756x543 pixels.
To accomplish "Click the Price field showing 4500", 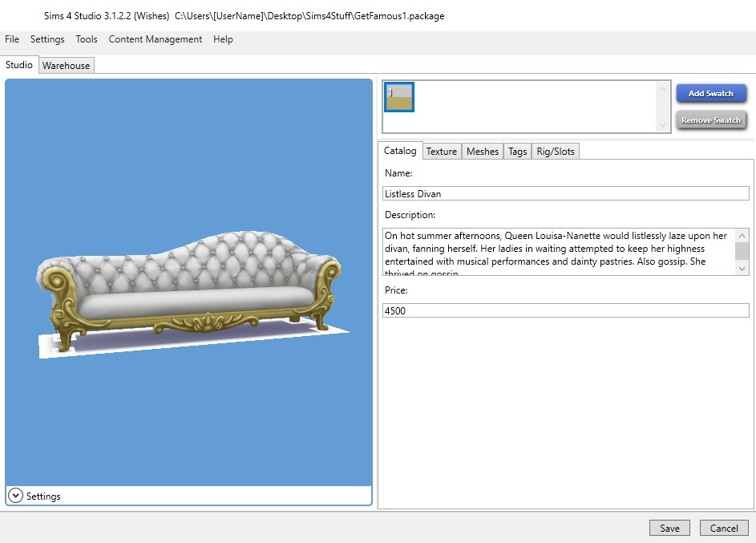I will [x=565, y=310].
